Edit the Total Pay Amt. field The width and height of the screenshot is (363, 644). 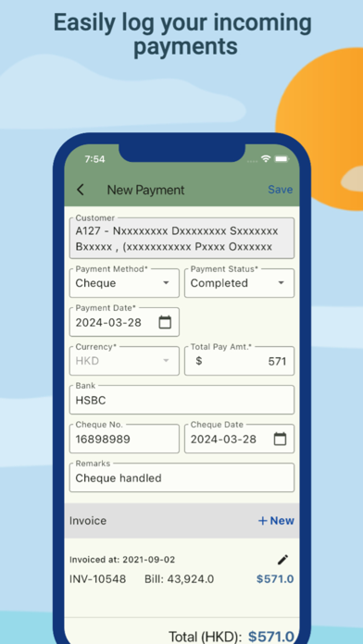point(239,361)
